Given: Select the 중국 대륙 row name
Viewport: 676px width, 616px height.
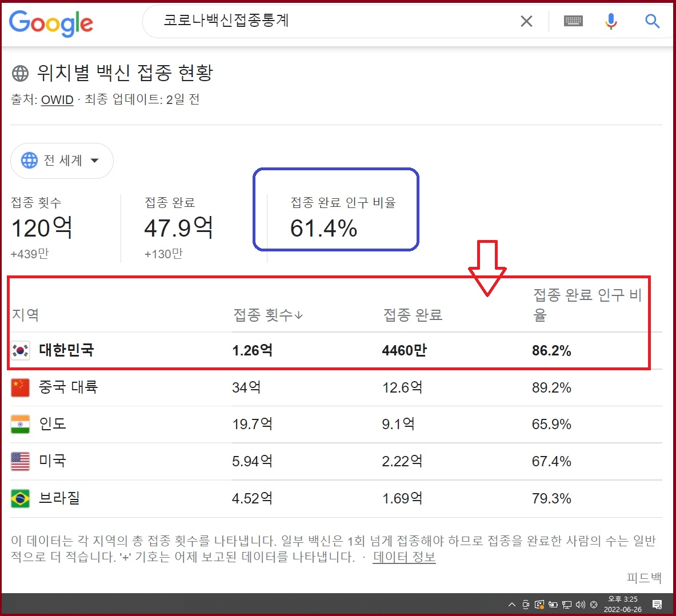Looking at the screenshot, I should (68, 387).
